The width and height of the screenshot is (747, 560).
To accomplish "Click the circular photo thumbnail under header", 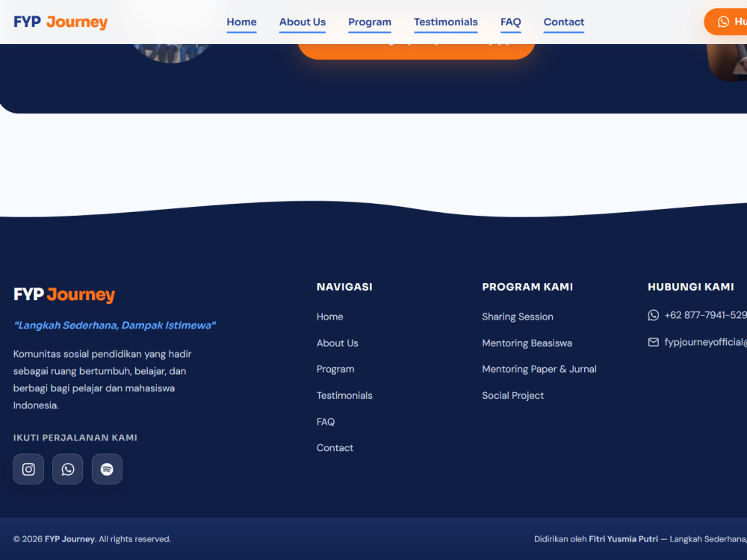I will 172,53.
